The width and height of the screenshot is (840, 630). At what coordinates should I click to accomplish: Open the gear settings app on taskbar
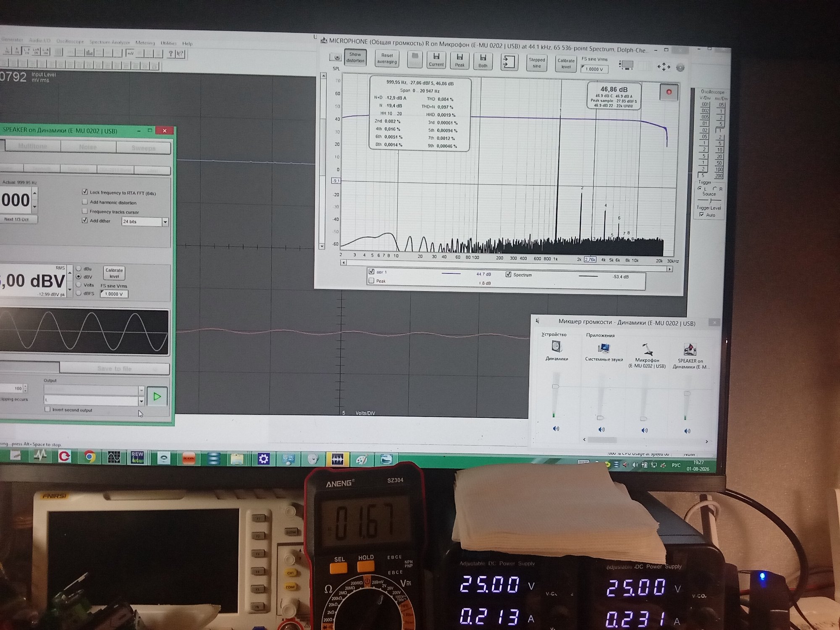[x=263, y=459]
